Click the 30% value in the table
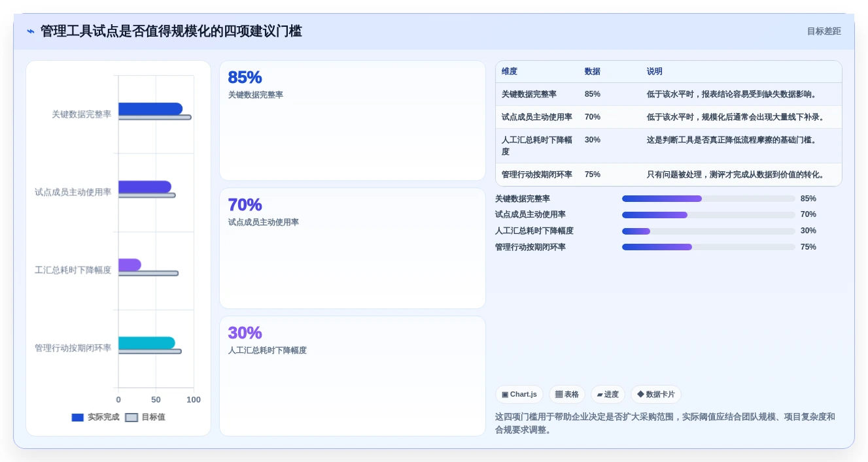This screenshot has width=868, height=462. (x=593, y=140)
